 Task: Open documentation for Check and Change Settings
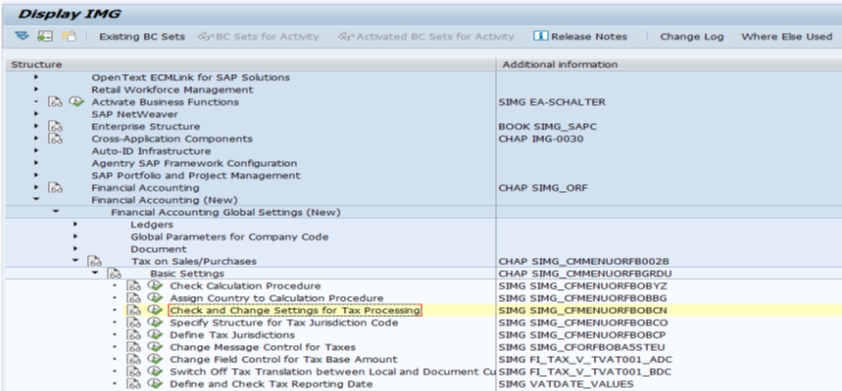[134, 310]
